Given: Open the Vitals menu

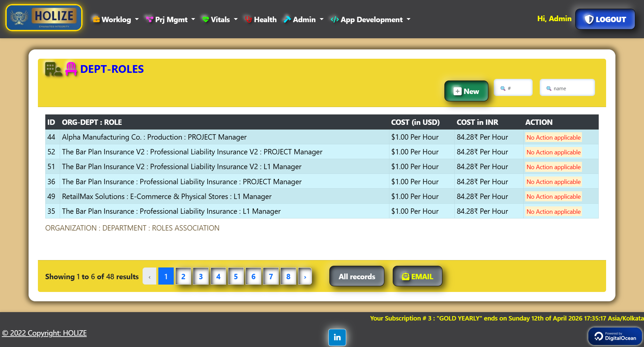Looking at the screenshot, I should (220, 19).
